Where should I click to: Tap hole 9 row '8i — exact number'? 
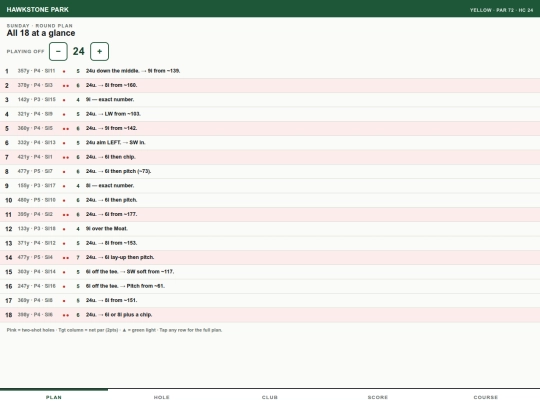[270, 186]
